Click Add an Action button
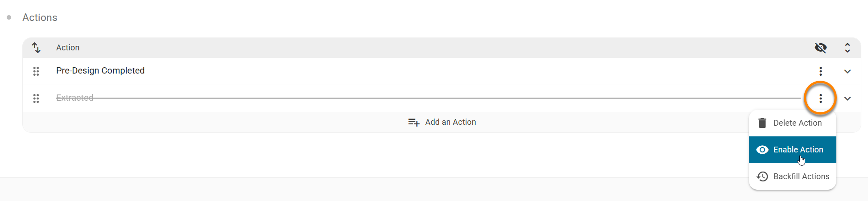The width and height of the screenshot is (868, 201). coord(450,122)
